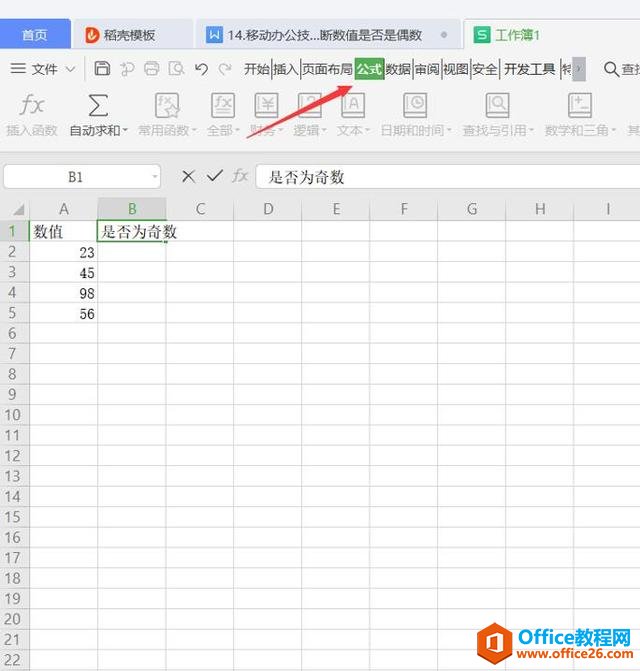Open the 安全 ribbon tab
Image resolution: width=640 pixels, height=671 pixels.
pyautogui.click(x=484, y=68)
